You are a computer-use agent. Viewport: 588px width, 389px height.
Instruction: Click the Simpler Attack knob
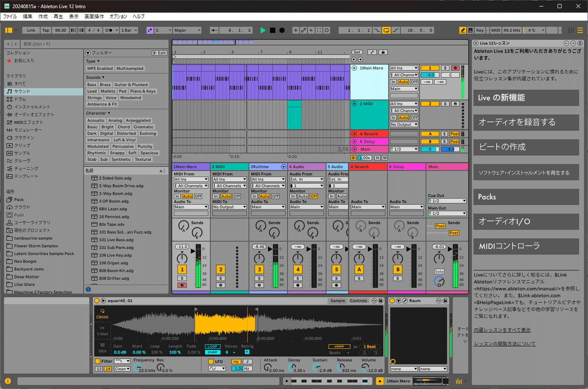(x=267, y=367)
